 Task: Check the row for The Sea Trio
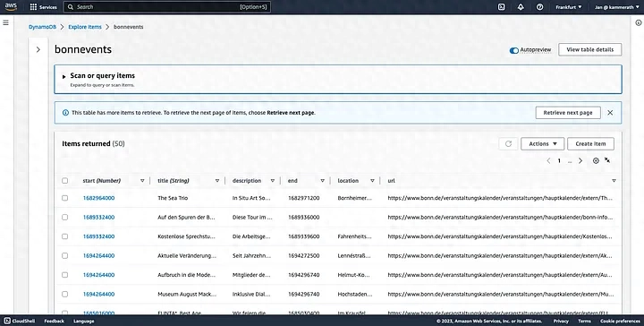pos(65,198)
